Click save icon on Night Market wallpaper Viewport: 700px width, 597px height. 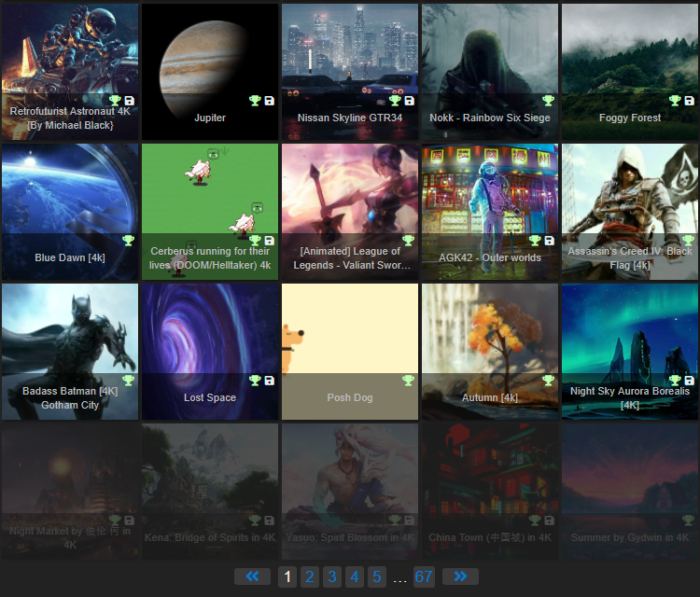pos(130,521)
